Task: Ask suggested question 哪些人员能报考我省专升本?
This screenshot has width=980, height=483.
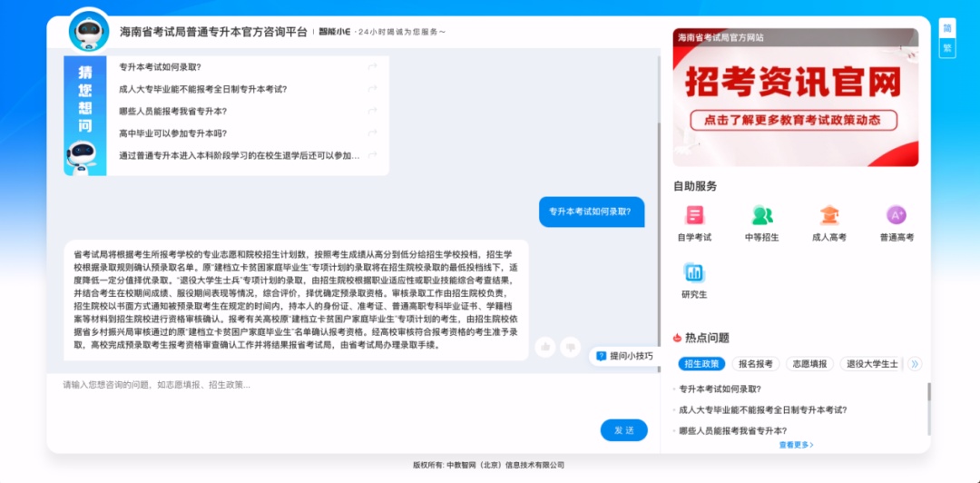Action: (173, 111)
